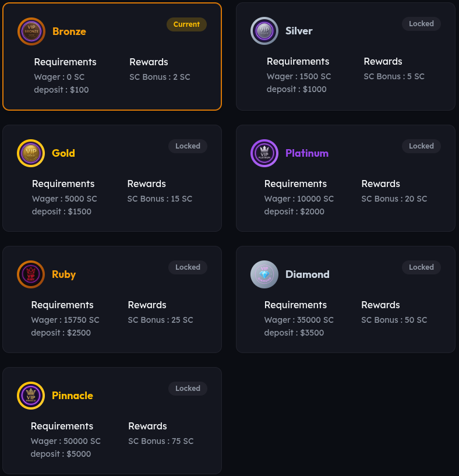The image size is (459, 476).
Task: Click Gold's SC Bonus 15 SC reward
Action: click(160, 199)
